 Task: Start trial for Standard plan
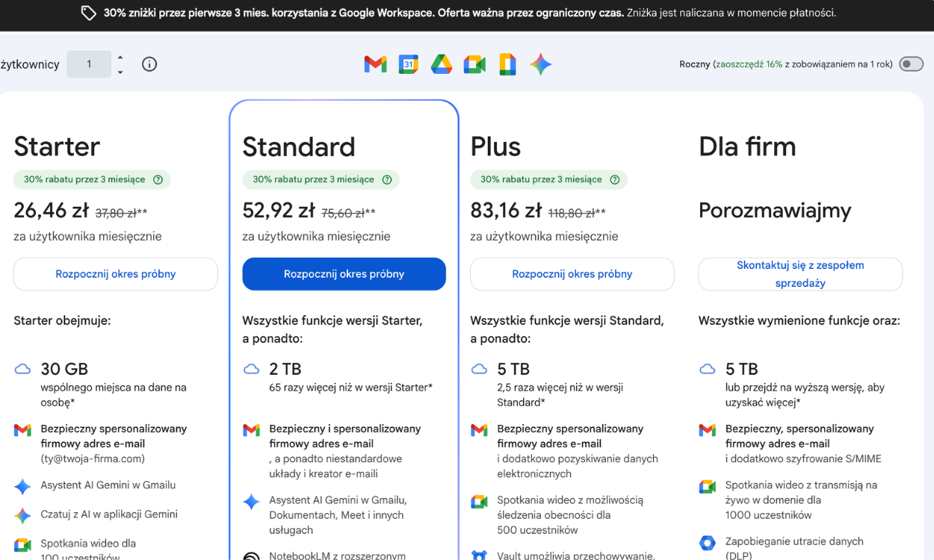point(344,274)
